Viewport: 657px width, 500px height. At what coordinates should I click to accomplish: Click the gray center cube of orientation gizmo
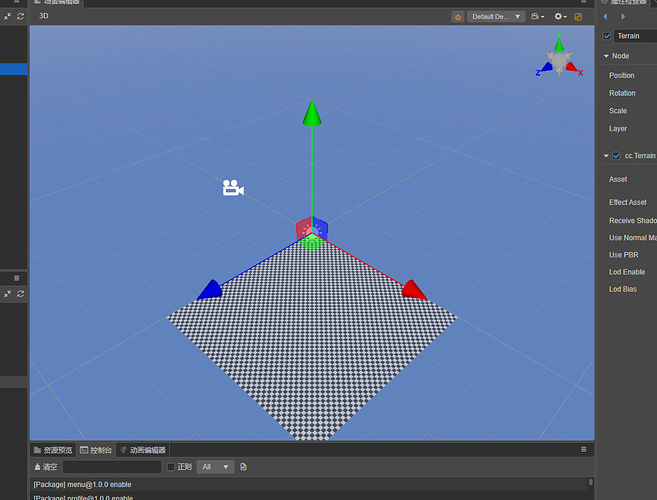[559, 61]
